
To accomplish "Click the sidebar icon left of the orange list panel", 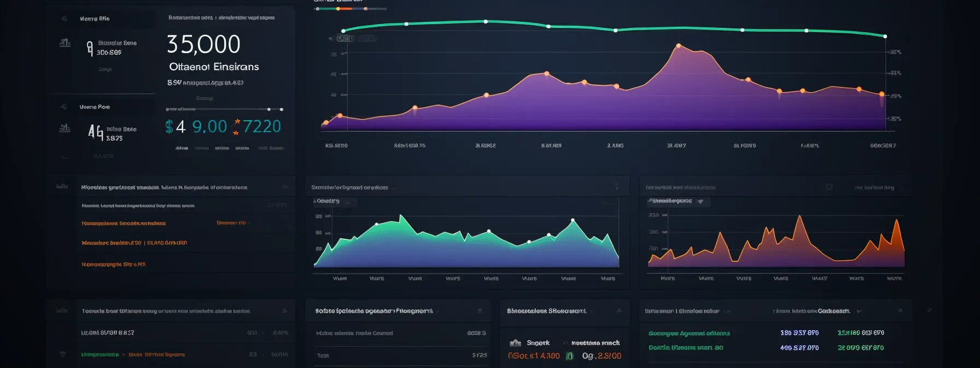I will [x=62, y=187].
